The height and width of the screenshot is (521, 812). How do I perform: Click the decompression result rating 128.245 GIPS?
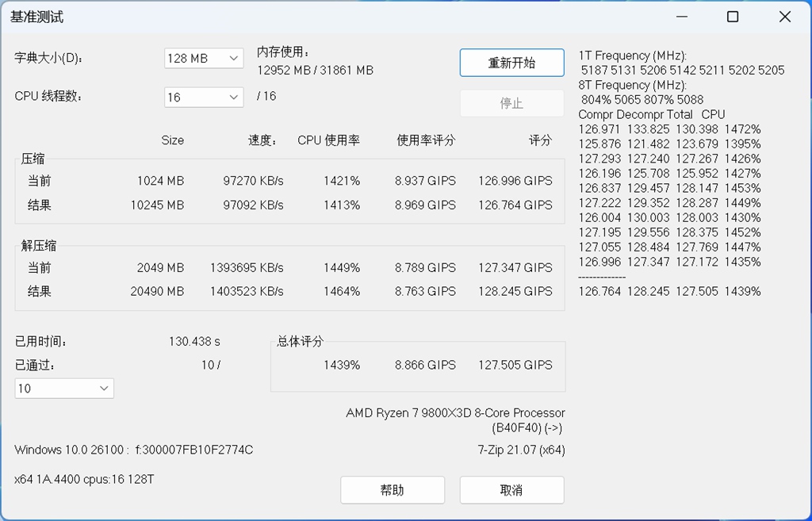[515, 292]
